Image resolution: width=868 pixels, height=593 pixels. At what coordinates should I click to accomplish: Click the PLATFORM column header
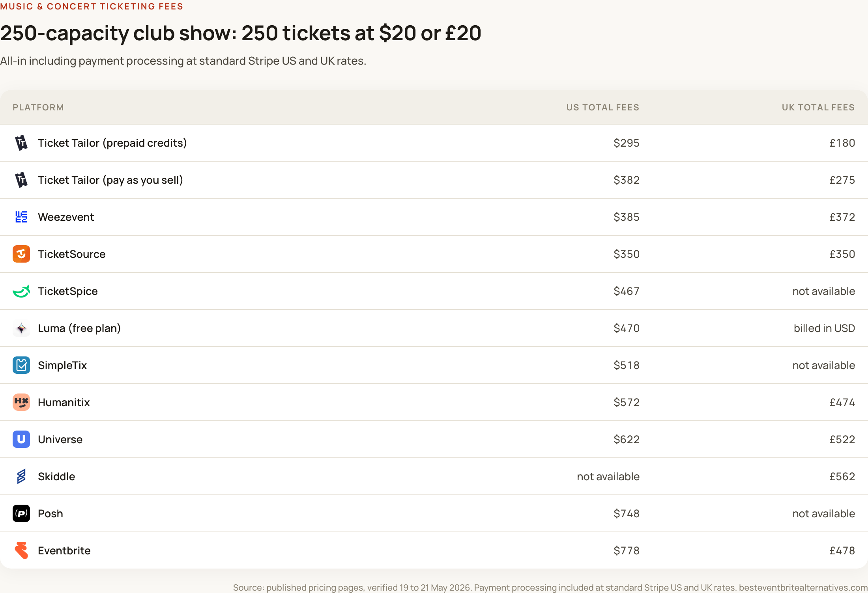click(x=38, y=107)
